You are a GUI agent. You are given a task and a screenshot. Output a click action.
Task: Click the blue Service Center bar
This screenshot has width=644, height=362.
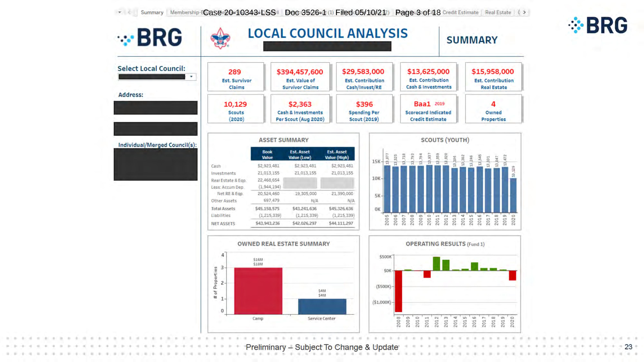point(322,306)
